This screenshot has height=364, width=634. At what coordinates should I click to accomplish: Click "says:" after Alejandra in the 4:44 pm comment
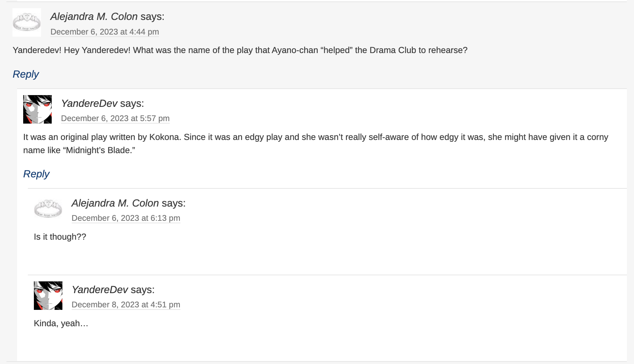[x=152, y=16]
